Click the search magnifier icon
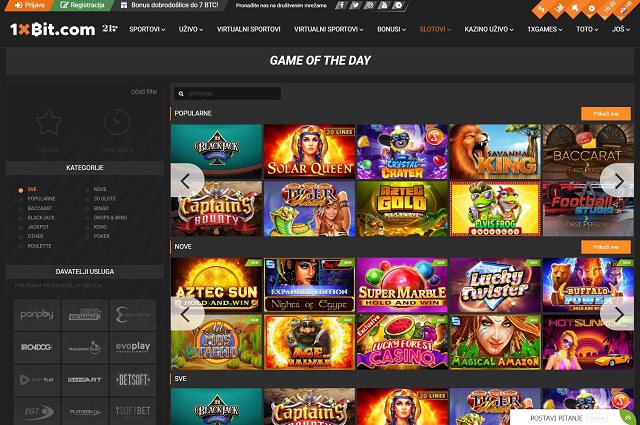This screenshot has height=425, width=640. click(181, 93)
